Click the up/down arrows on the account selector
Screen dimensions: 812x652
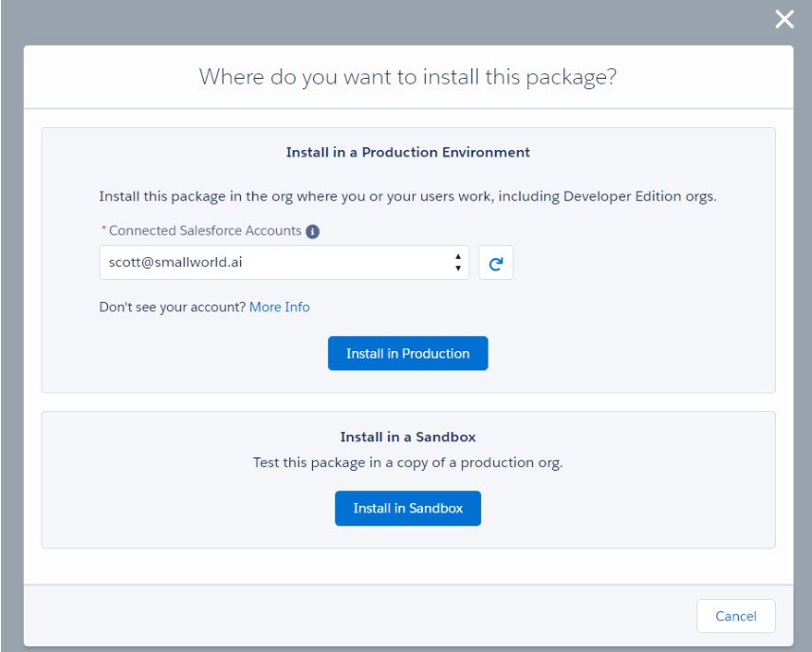pos(458,263)
